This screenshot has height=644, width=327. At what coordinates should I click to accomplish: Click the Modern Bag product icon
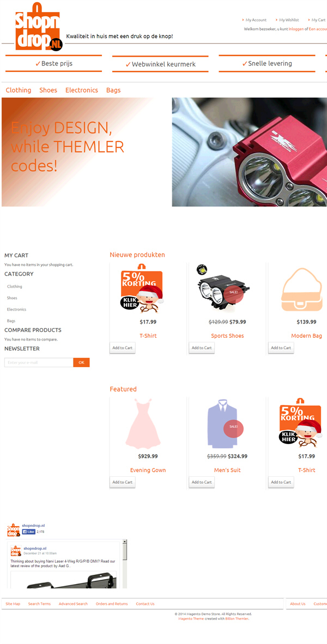(x=302, y=289)
